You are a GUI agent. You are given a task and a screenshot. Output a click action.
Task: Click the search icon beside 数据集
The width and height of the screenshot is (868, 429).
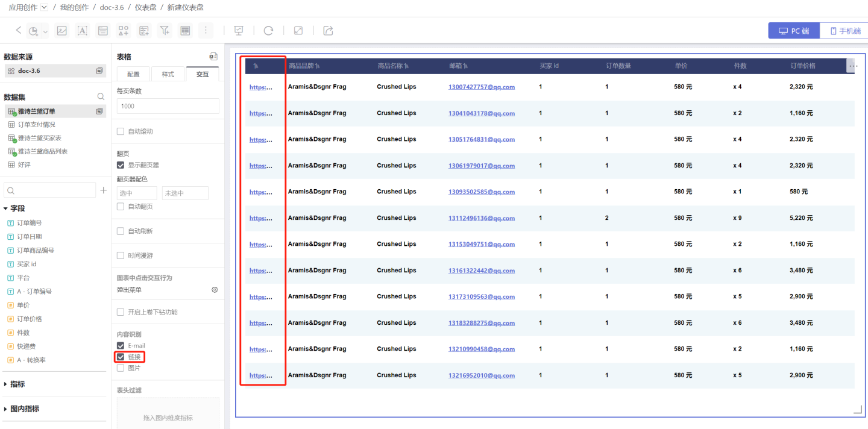click(x=101, y=96)
